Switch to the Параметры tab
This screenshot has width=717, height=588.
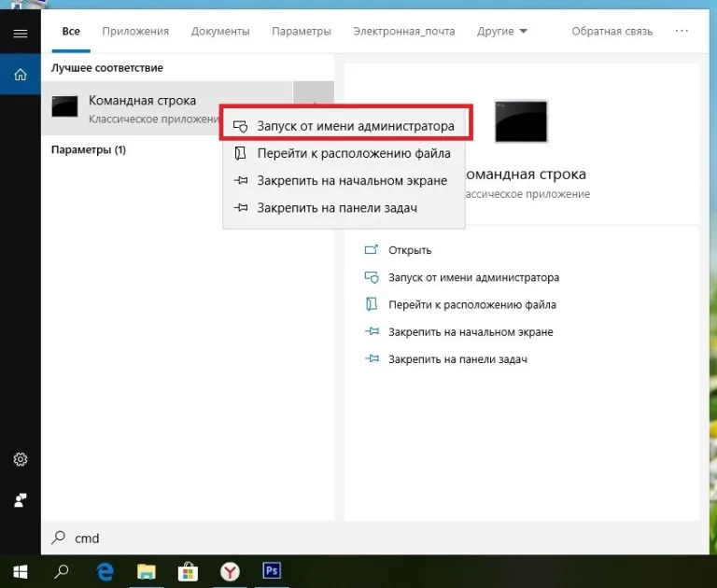coord(302,31)
